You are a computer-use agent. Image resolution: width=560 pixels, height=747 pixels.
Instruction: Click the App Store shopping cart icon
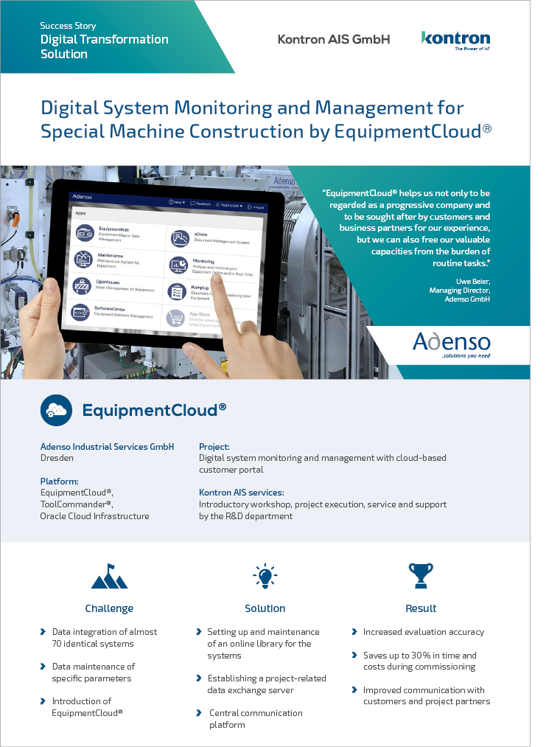coord(175,318)
